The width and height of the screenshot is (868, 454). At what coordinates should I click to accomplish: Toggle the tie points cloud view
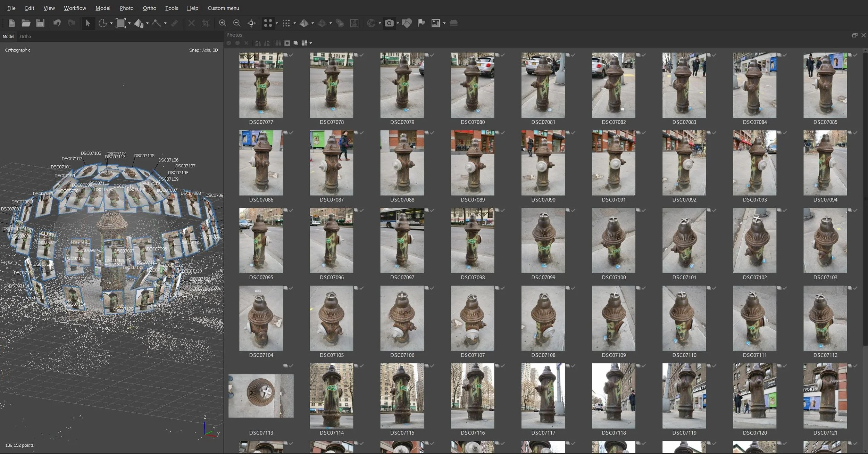pyautogui.click(x=268, y=23)
